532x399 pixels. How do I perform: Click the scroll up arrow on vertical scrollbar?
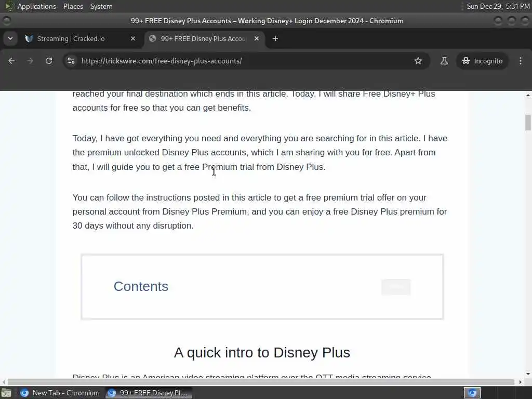528,96
